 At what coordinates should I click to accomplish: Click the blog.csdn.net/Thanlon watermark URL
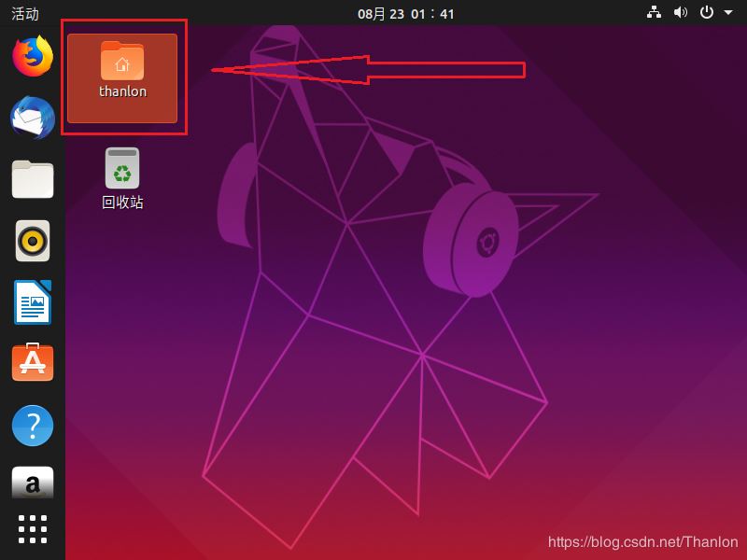pyautogui.click(x=642, y=541)
